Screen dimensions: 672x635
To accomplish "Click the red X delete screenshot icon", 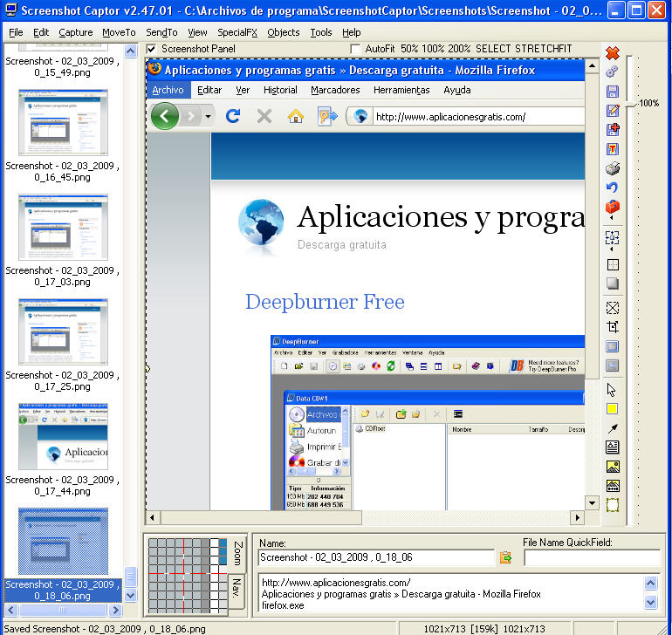I will pyautogui.click(x=613, y=52).
